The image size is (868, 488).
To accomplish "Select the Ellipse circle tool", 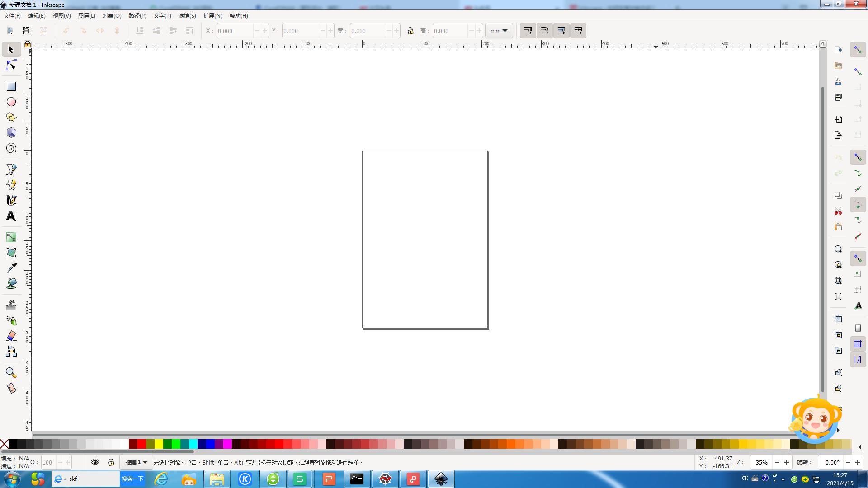I will point(11,102).
